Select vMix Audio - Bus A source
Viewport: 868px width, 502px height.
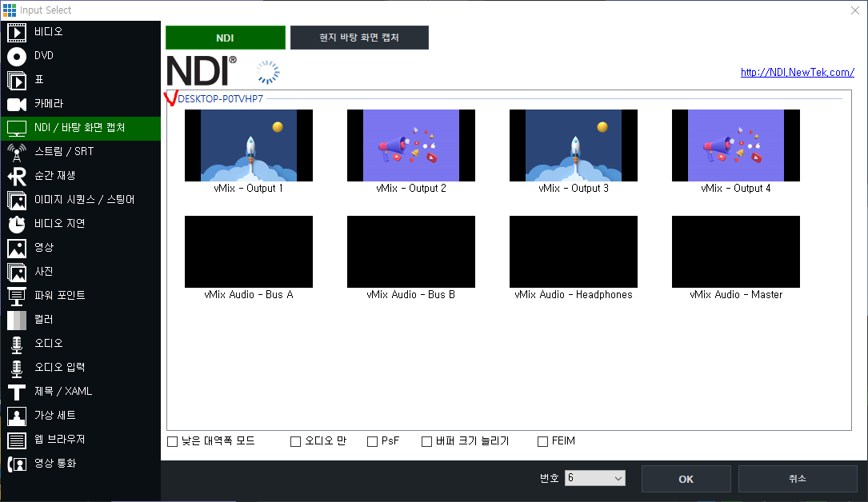tap(249, 252)
